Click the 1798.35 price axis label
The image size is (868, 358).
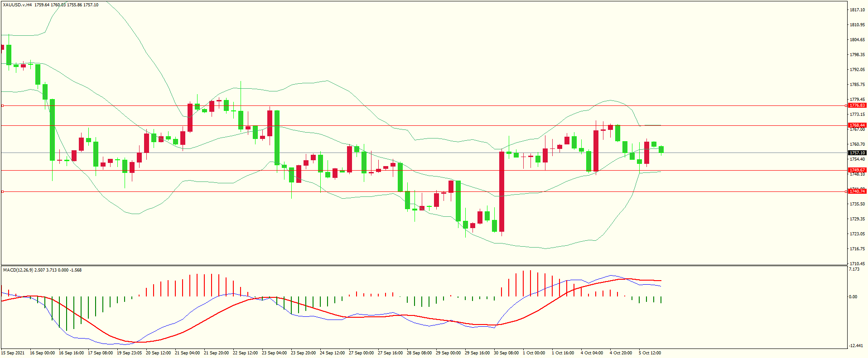point(858,55)
